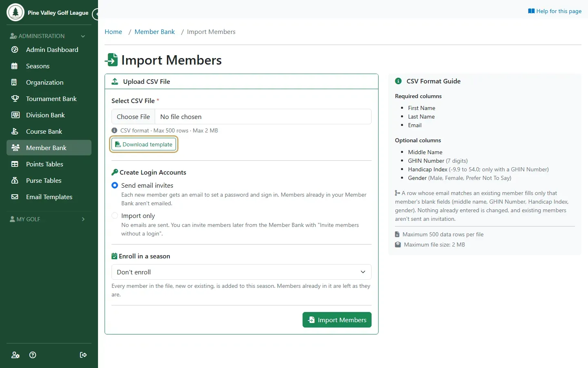The width and height of the screenshot is (588, 368).
Task: Open the help question mark icon
Action: (33, 355)
